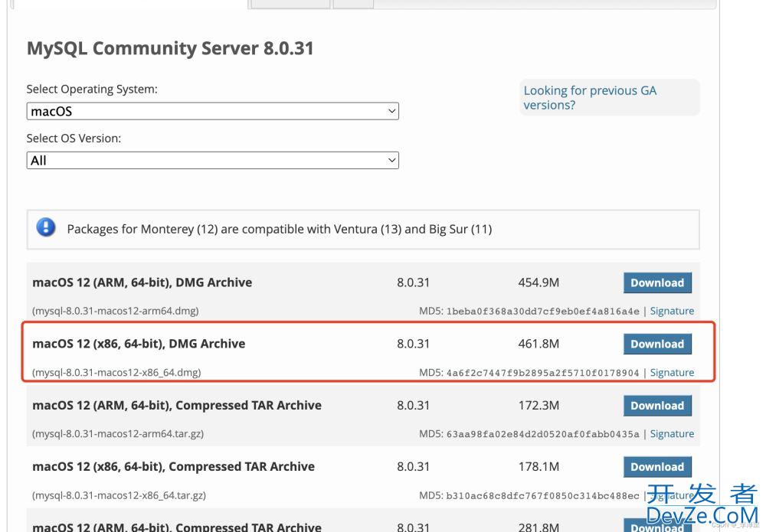The width and height of the screenshot is (766, 532).
Task: Click the 'Select OS Version:' label
Action: (x=74, y=139)
